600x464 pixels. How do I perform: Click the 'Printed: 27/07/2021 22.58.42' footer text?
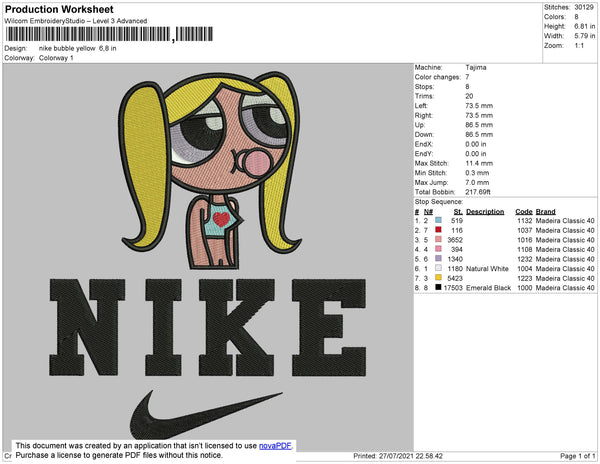[x=398, y=456]
